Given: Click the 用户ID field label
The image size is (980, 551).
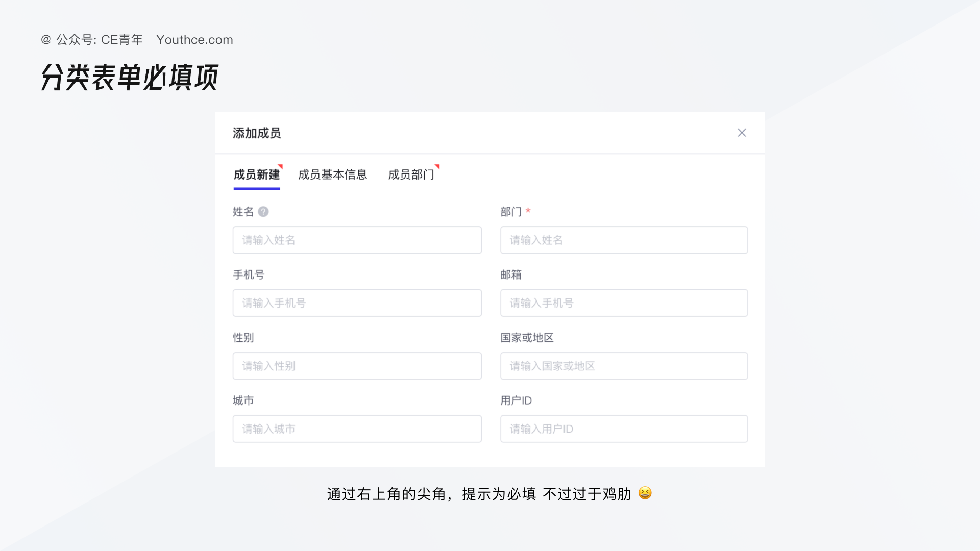Looking at the screenshot, I should click(x=516, y=400).
